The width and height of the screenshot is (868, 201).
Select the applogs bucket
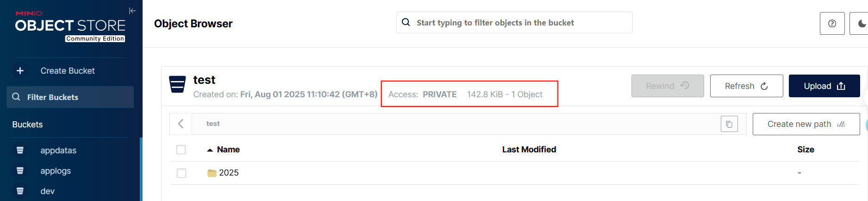point(56,171)
